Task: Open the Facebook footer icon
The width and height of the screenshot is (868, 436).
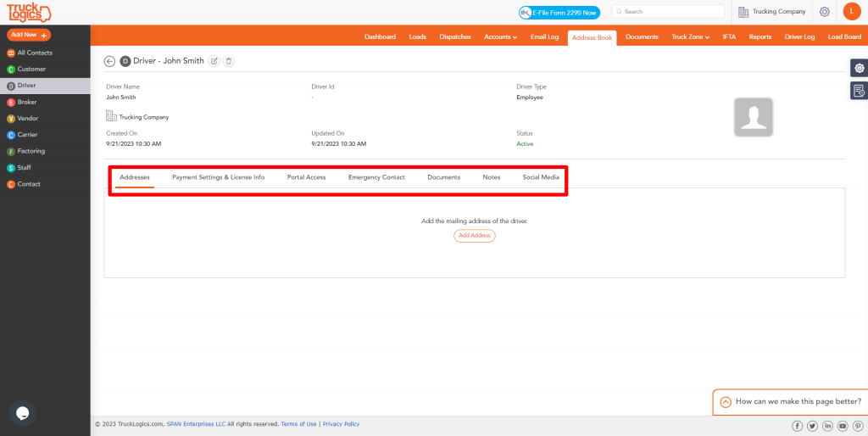Action: pos(797,426)
